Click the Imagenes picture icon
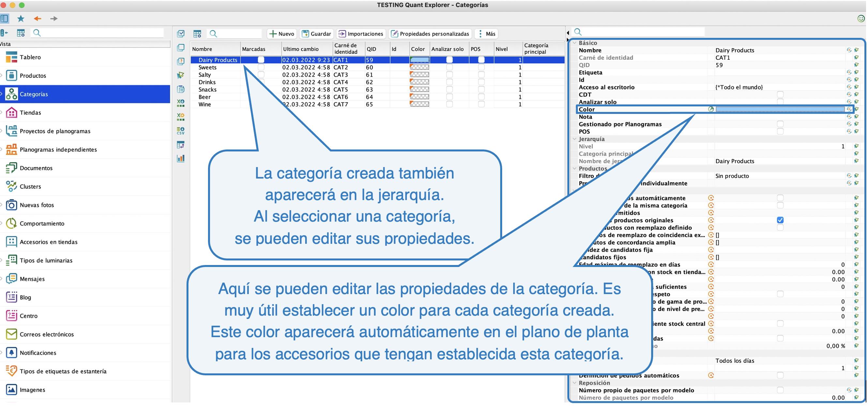868x406 pixels. point(11,389)
